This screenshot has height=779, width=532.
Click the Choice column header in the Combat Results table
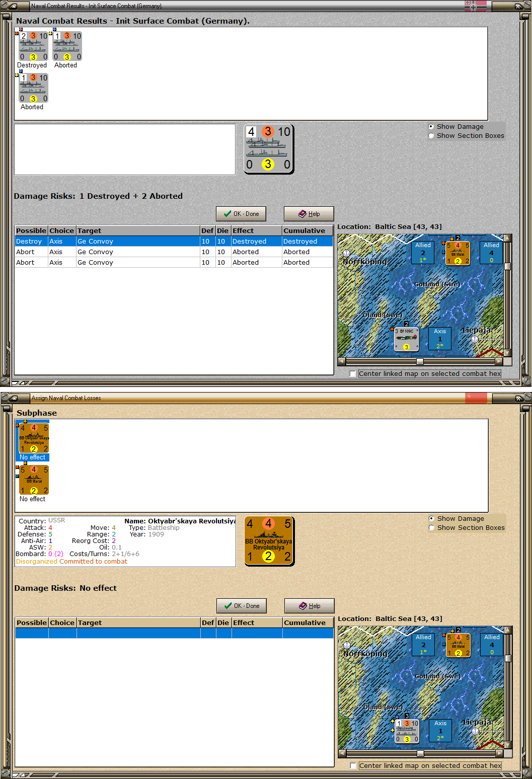[62, 230]
